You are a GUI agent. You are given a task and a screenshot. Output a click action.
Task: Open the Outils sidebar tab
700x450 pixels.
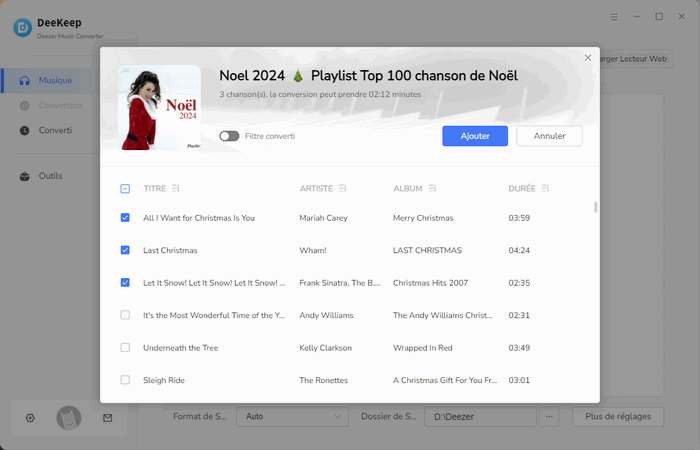click(48, 176)
